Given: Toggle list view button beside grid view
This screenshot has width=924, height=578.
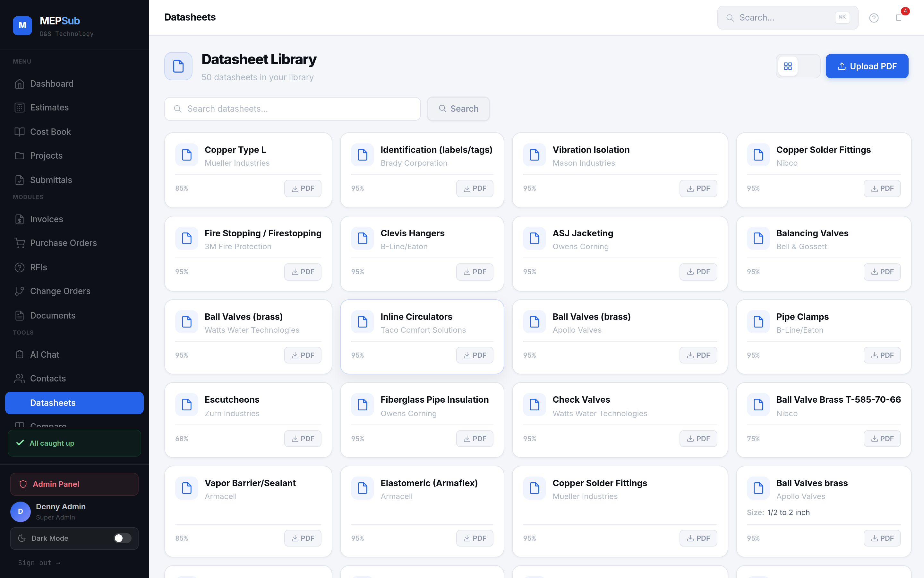Looking at the screenshot, I should (x=808, y=66).
